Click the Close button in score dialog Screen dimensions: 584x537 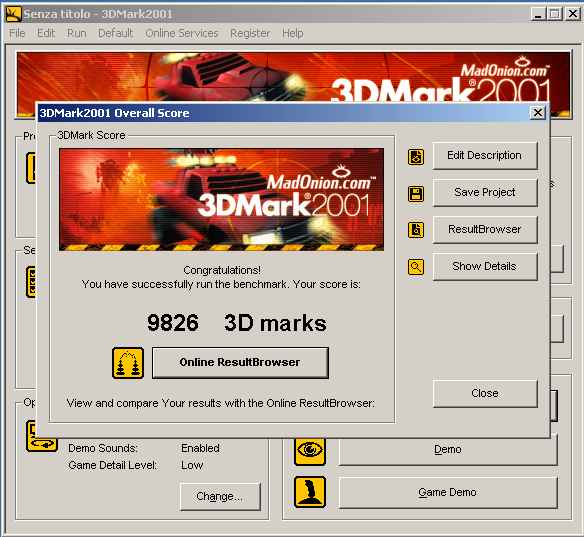tap(485, 393)
